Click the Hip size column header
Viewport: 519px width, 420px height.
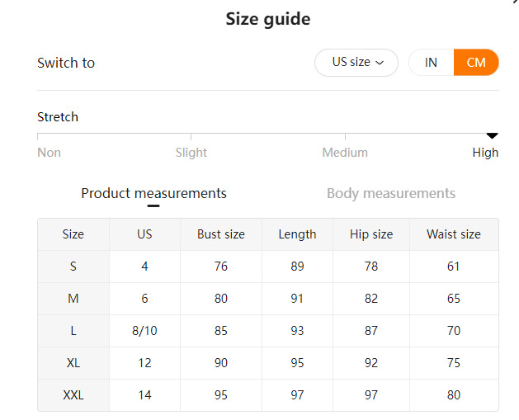tap(371, 234)
